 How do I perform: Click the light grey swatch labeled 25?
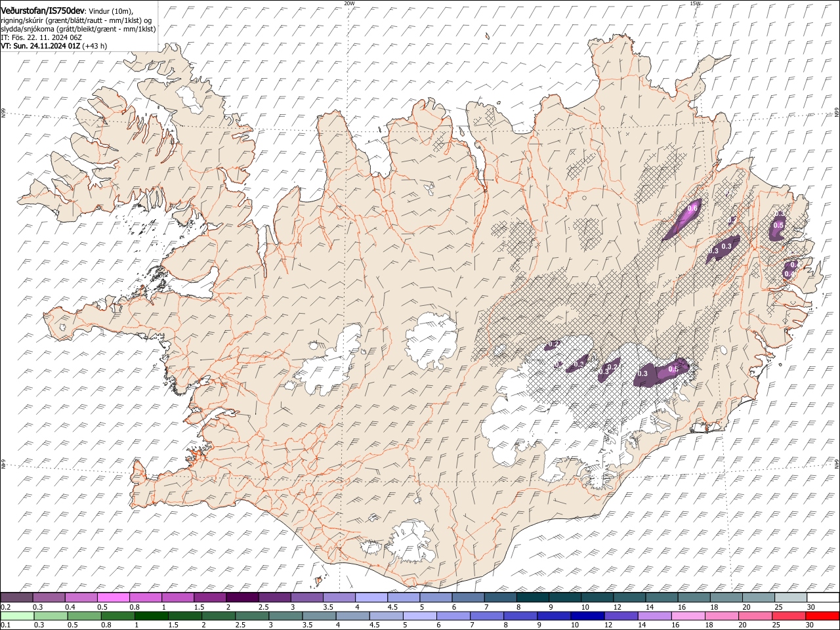(x=790, y=597)
